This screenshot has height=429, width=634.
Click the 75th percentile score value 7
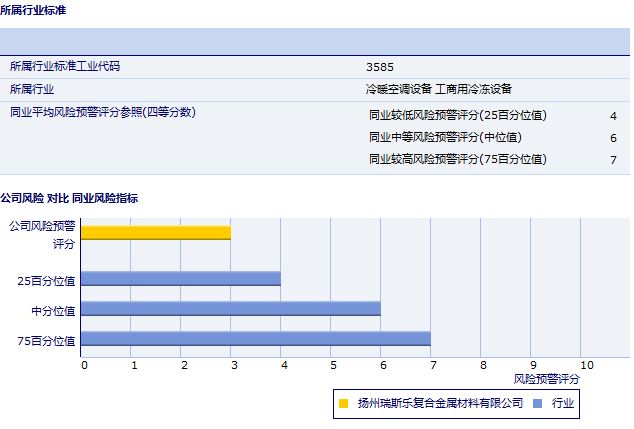pyautogui.click(x=613, y=160)
